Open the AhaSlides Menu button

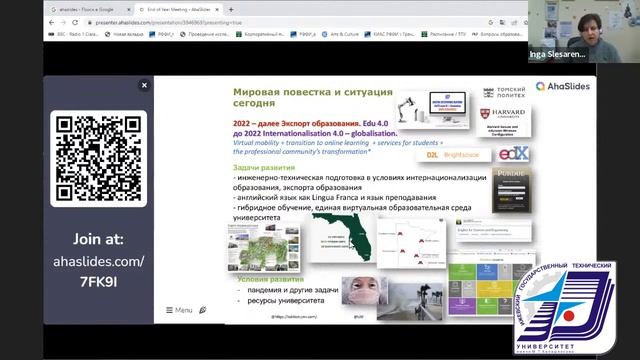(x=179, y=310)
